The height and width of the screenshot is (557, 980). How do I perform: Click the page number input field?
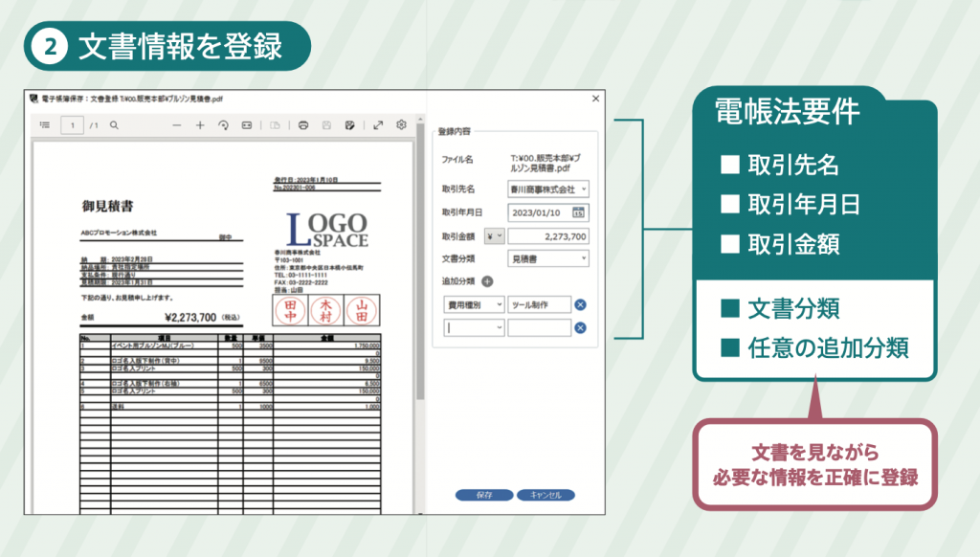tap(73, 124)
